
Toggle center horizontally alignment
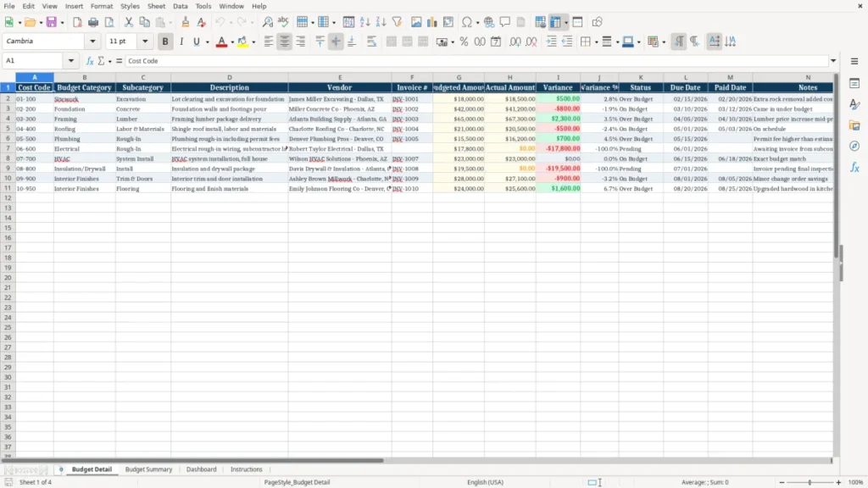coord(285,42)
